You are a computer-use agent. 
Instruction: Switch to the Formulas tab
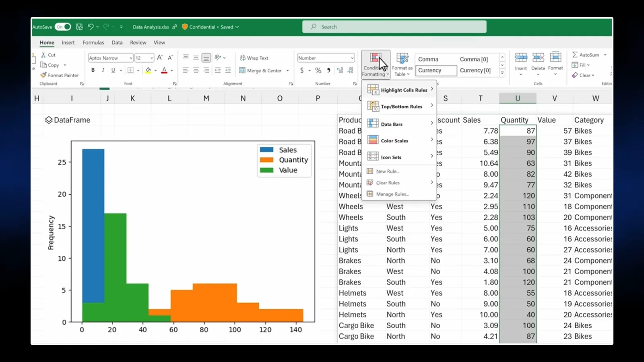click(93, 42)
